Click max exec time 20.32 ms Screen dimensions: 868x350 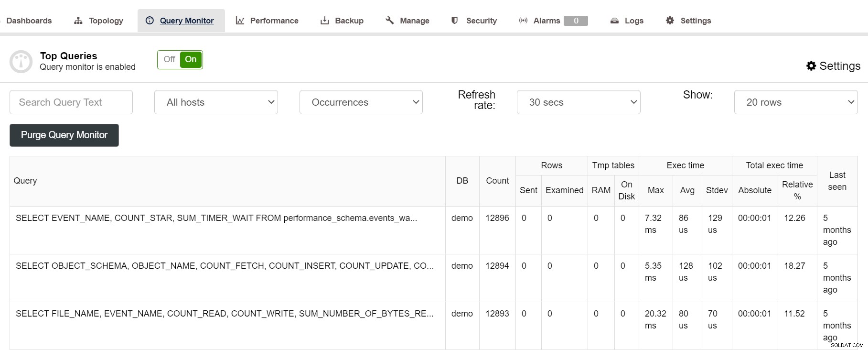pyautogui.click(x=655, y=319)
